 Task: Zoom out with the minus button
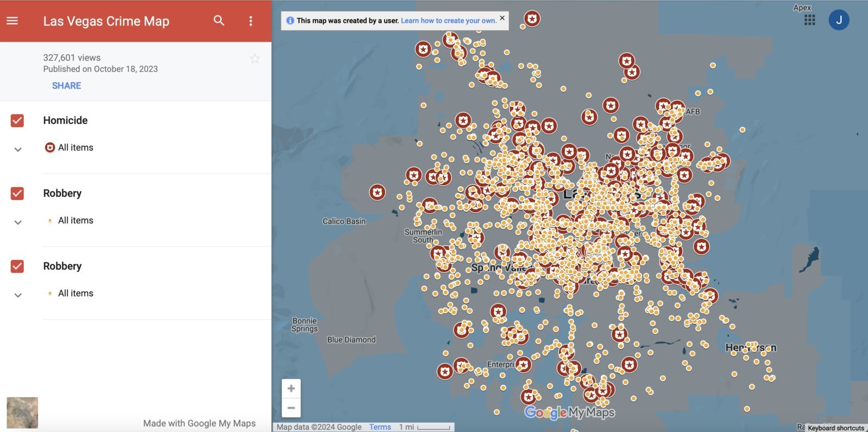(x=291, y=408)
